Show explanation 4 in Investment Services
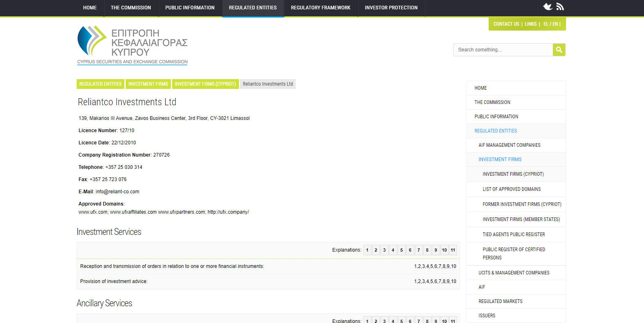This screenshot has height=323, width=644. pos(393,250)
